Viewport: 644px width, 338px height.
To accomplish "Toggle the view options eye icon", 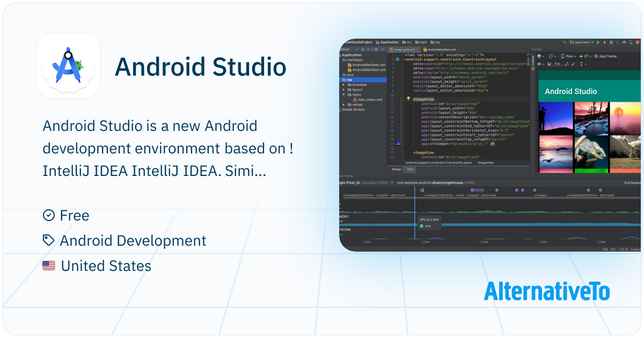I will 540,64.
